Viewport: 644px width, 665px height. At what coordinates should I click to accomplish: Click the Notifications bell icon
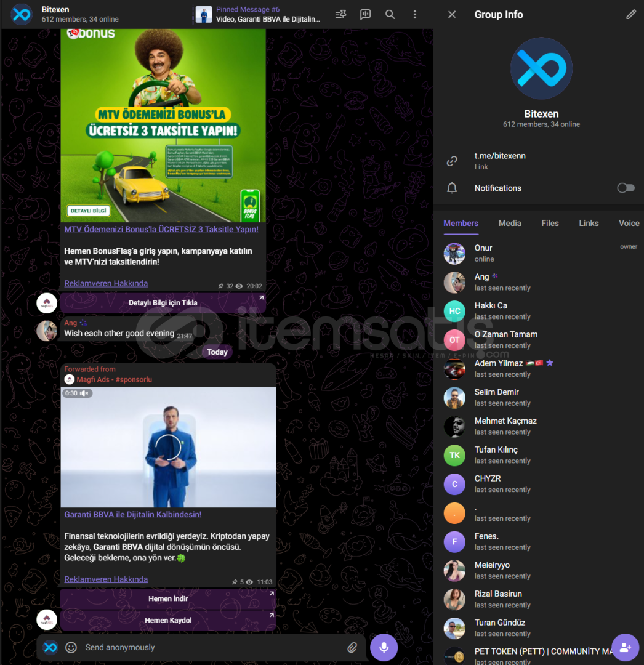452,188
